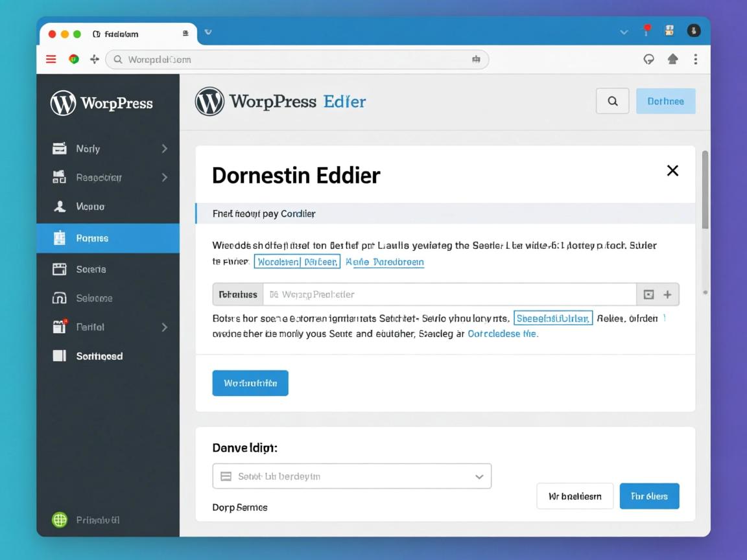Click the Folratues label on the input
This screenshot has height=560, width=747.
click(x=238, y=294)
